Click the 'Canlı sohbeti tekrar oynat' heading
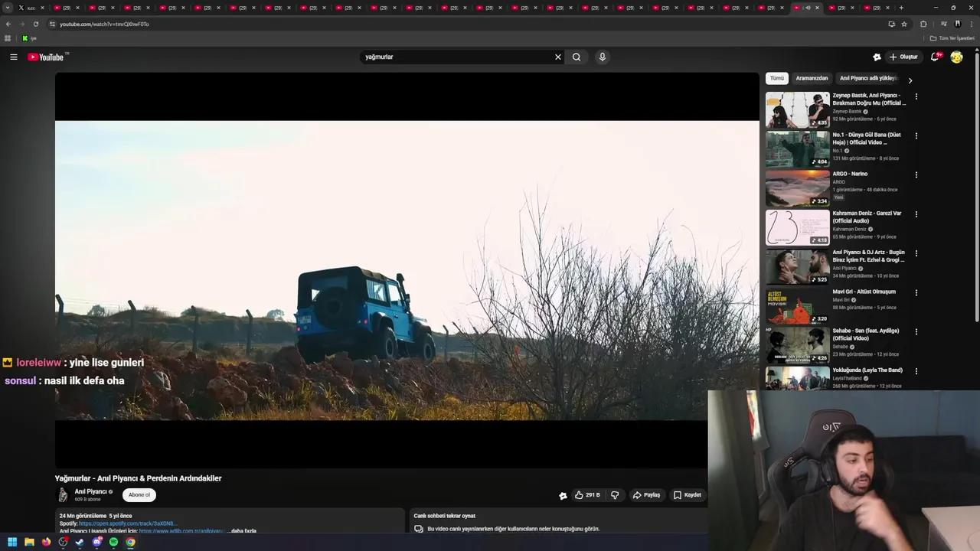980x551 pixels. click(x=445, y=516)
